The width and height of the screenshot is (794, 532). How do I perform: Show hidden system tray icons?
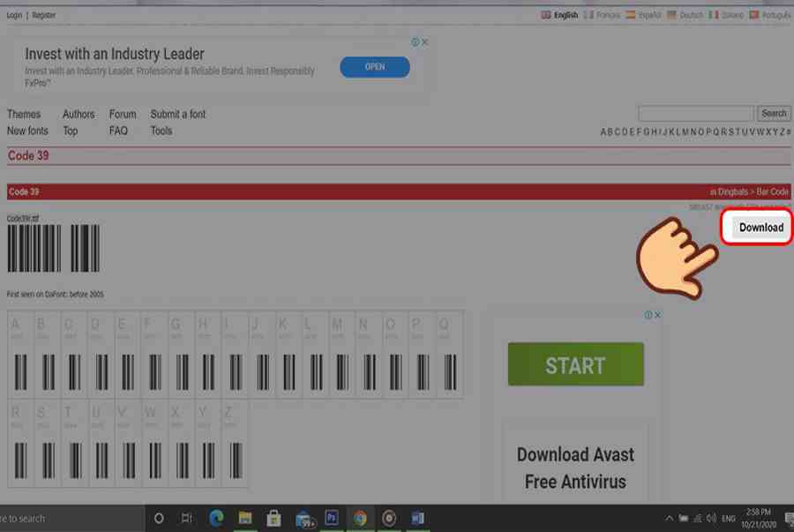click(x=669, y=519)
